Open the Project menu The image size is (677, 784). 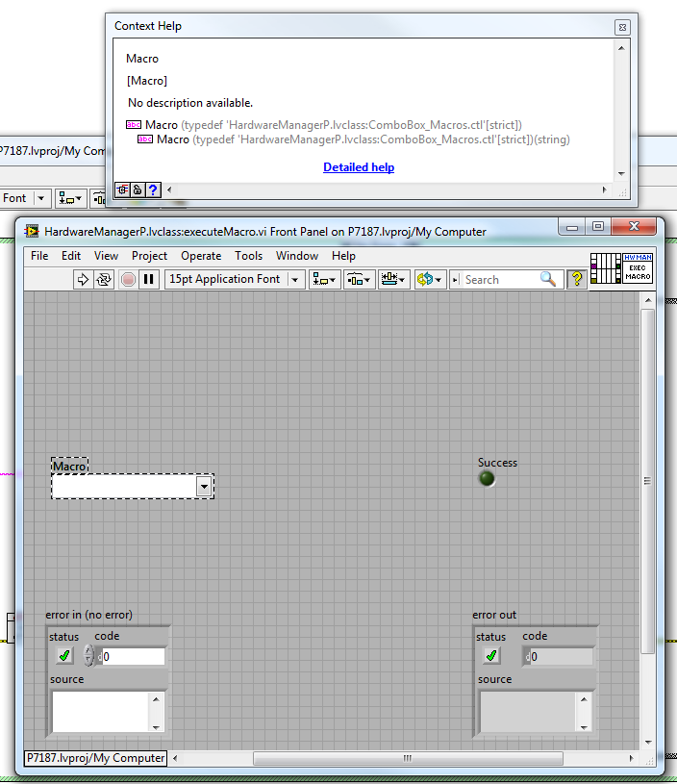tap(149, 256)
